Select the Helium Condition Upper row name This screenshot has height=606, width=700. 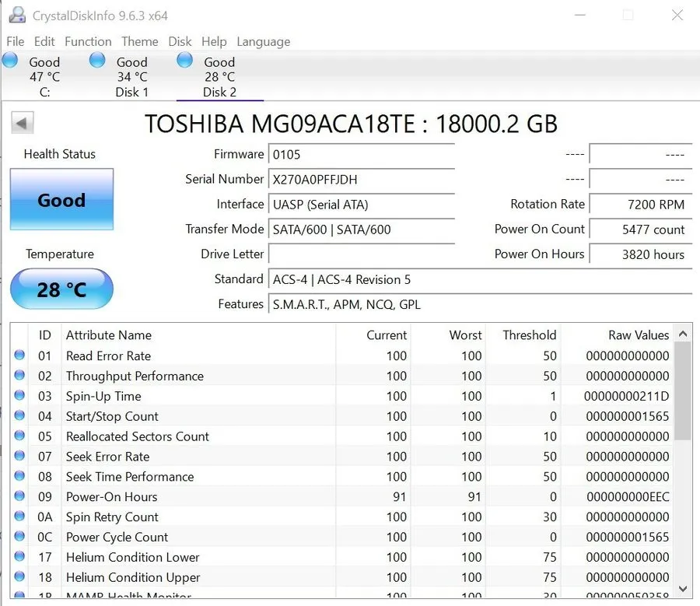click(133, 577)
